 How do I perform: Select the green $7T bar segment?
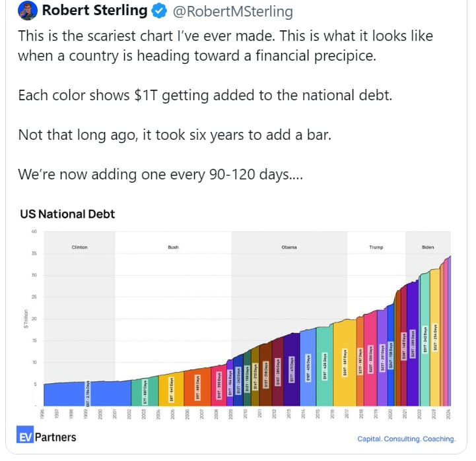tap(145, 392)
